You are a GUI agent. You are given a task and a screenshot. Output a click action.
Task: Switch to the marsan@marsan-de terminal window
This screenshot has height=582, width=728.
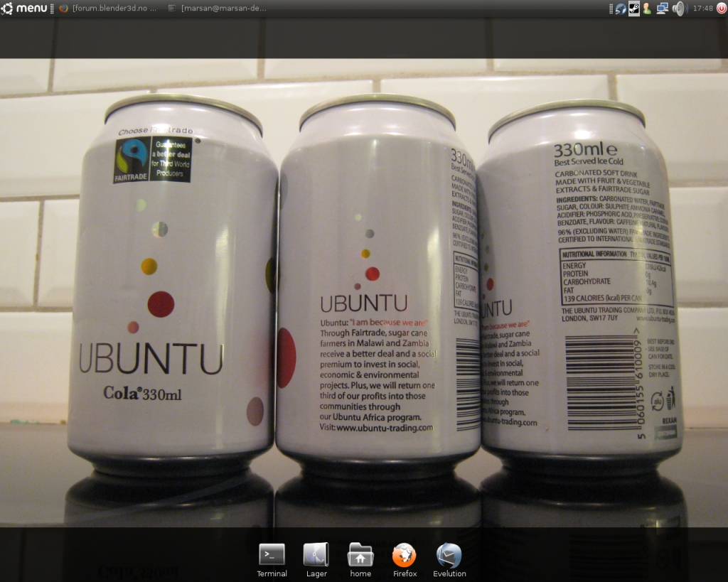218,9
